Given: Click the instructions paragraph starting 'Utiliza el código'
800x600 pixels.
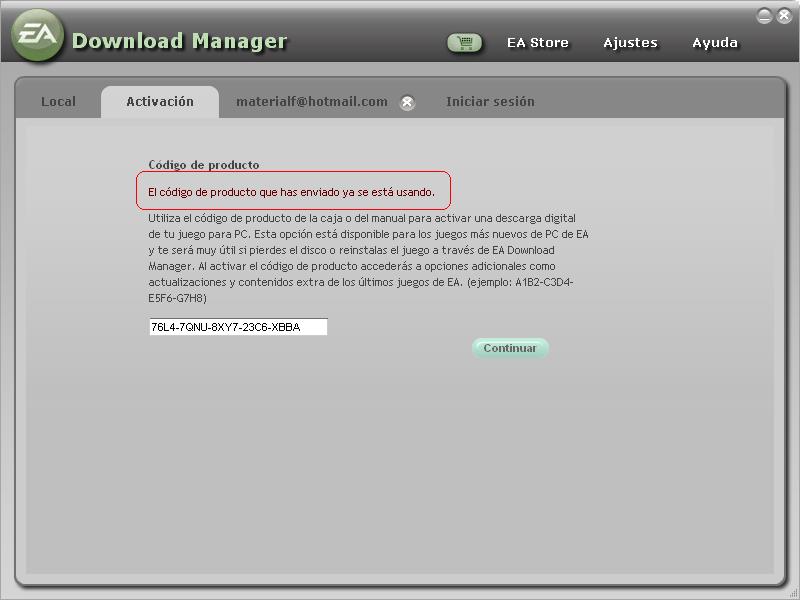Looking at the screenshot, I should click(x=368, y=258).
